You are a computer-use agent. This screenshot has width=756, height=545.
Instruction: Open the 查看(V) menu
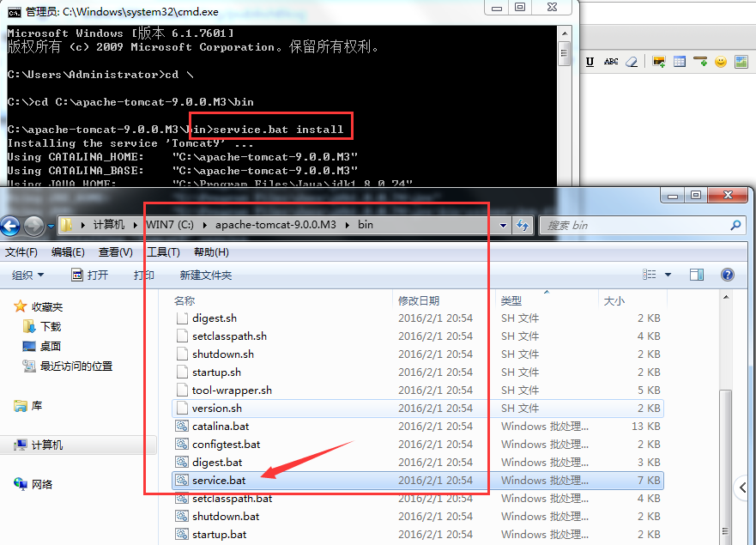(x=116, y=252)
